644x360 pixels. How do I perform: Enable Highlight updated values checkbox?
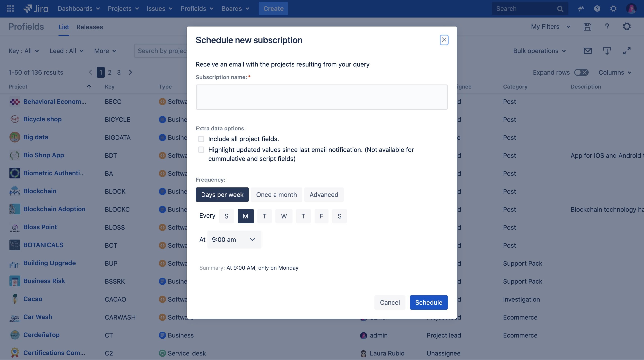pos(201,150)
